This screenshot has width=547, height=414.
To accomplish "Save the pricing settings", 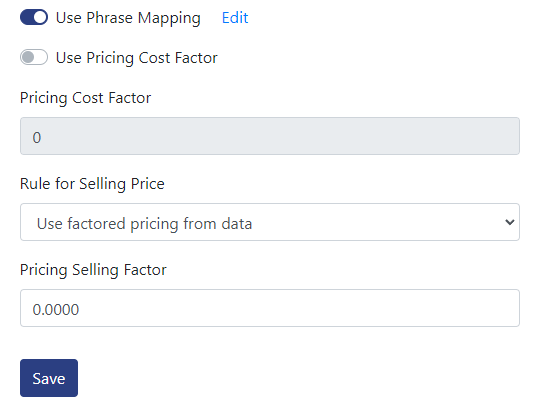I will (49, 378).
